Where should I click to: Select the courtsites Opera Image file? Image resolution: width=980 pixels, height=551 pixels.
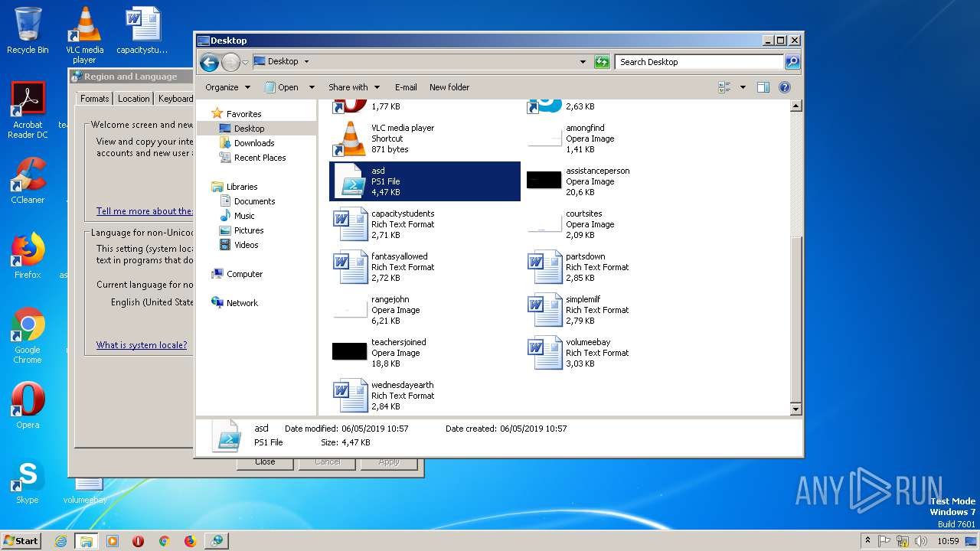click(x=619, y=224)
